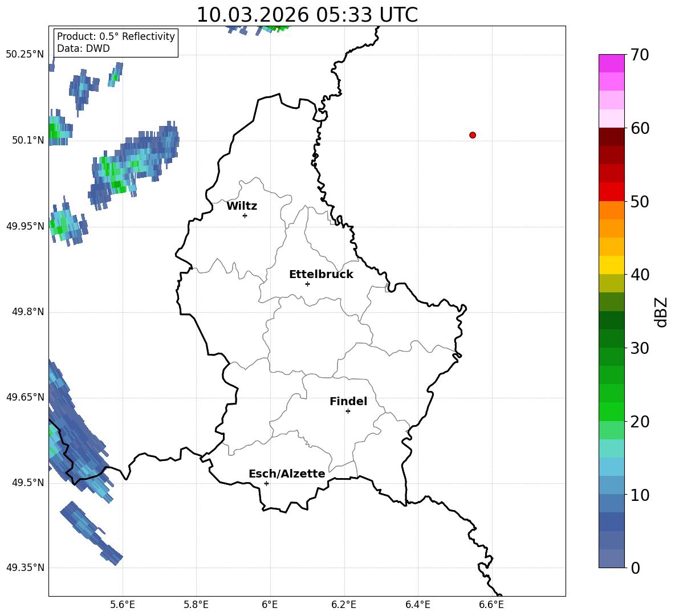The height and width of the screenshot is (616, 675).
Task: Select the Wiltz city label
Action: [x=242, y=206]
